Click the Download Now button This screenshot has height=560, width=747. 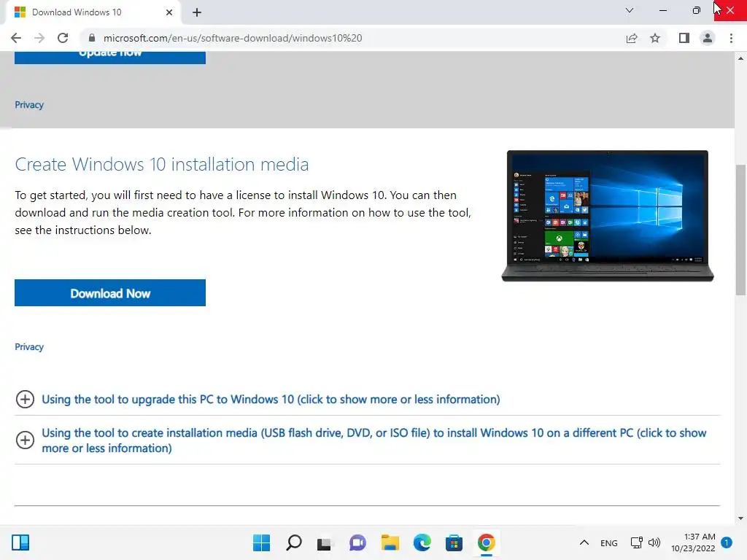[x=110, y=293]
